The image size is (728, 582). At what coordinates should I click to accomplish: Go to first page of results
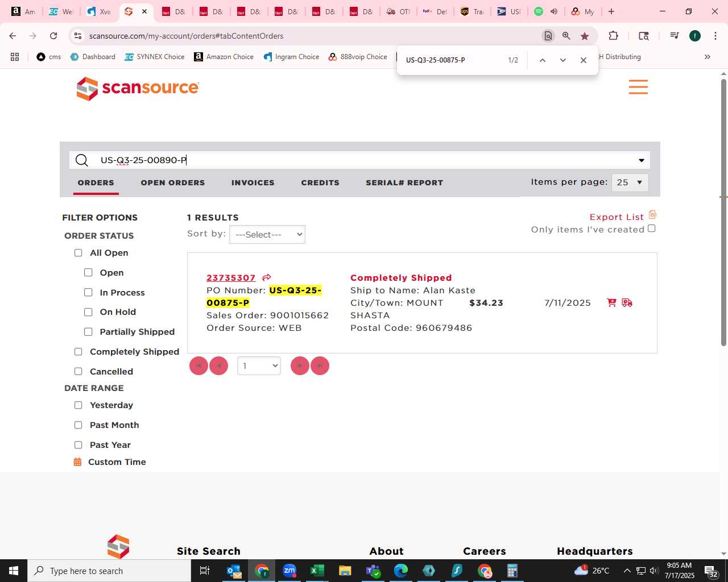coord(198,365)
